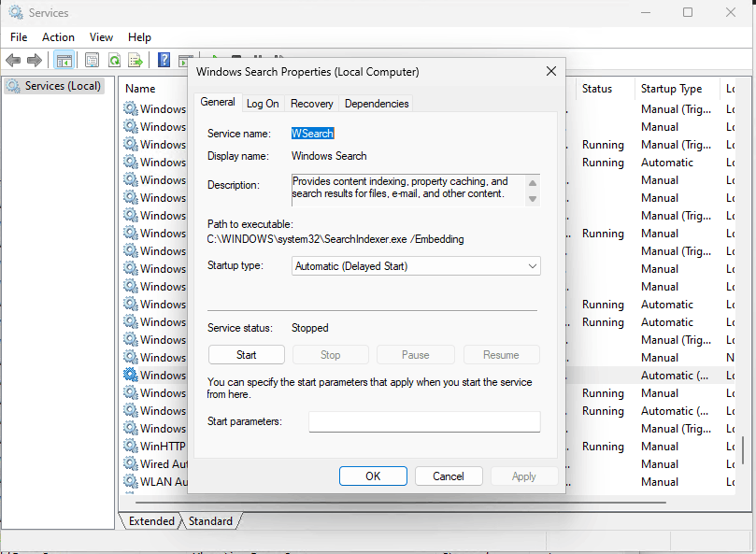Image resolution: width=756 pixels, height=554 pixels.
Task: Open the blue Help question-mark icon
Action: coord(164,60)
